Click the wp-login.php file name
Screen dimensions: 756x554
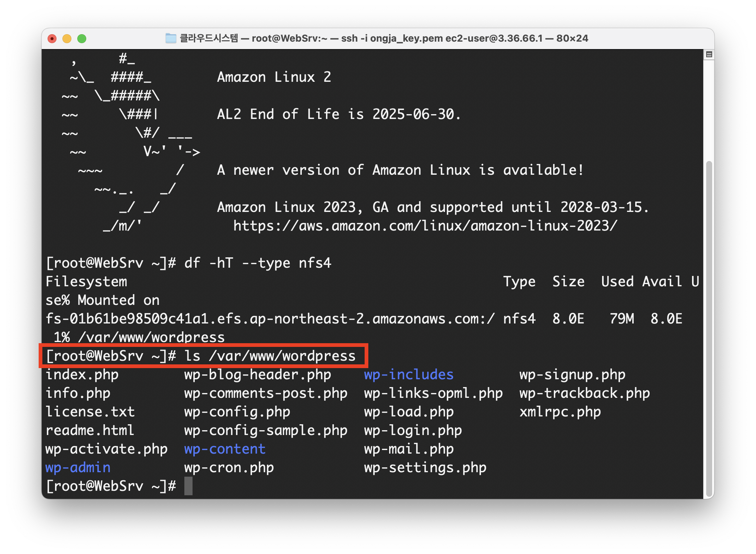point(413,431)
